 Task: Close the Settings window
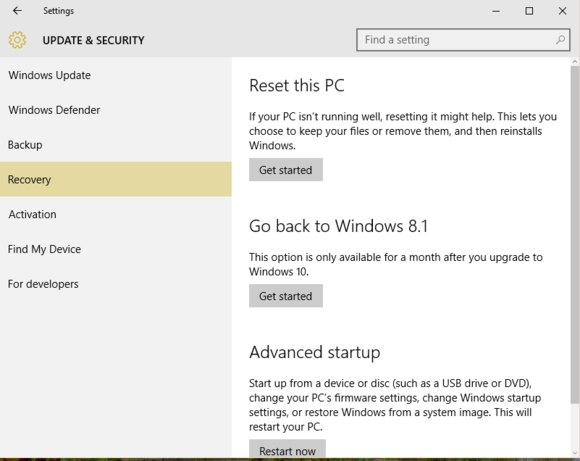pos(562,11)
